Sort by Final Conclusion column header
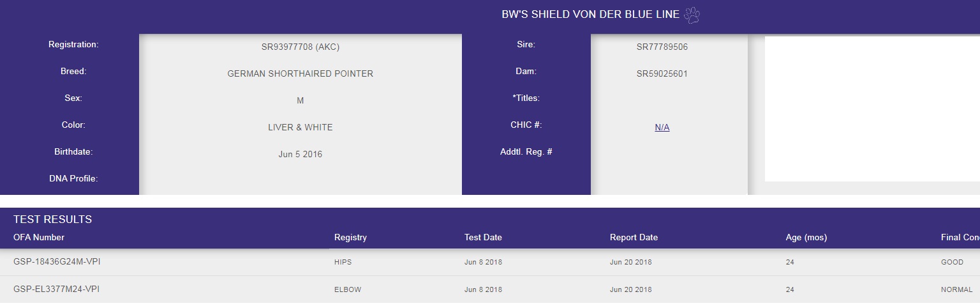This screenshot has height=308, width=980. click(x=960, y=237)
